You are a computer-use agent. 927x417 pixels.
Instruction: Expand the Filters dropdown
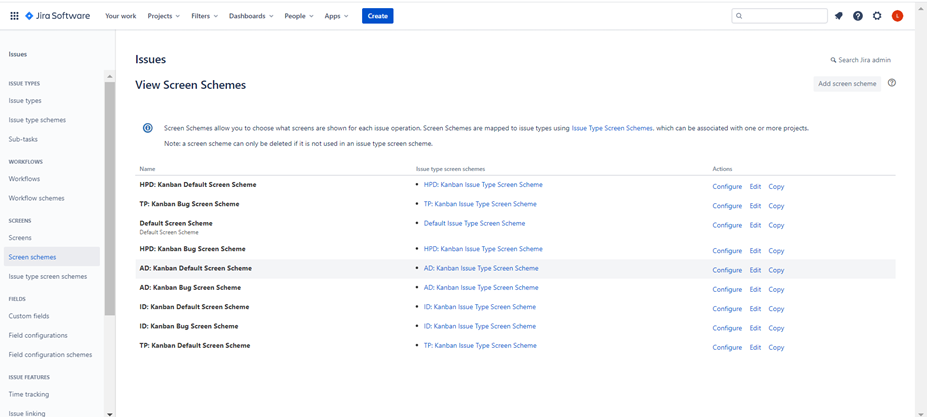(x=205, y=16)
